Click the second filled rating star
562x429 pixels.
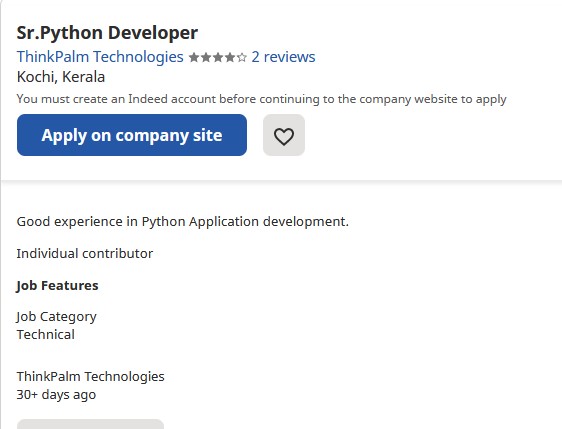[206, 57]
